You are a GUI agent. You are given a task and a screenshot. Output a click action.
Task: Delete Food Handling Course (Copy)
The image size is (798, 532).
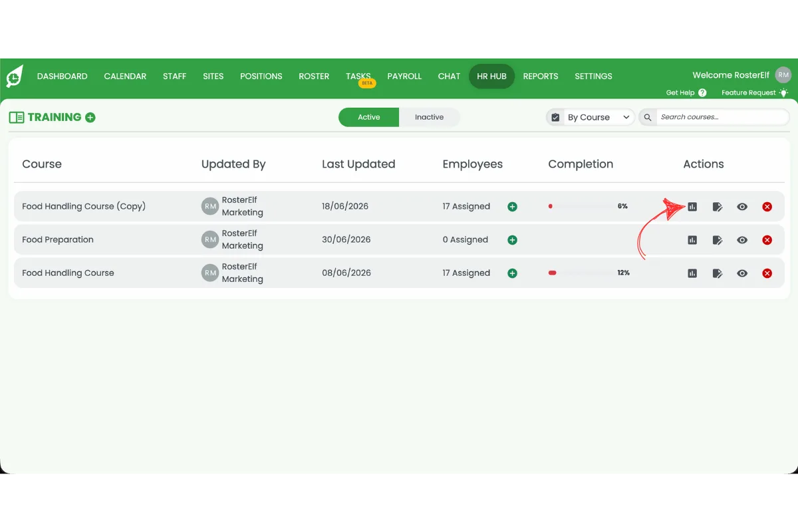point(767,207)
